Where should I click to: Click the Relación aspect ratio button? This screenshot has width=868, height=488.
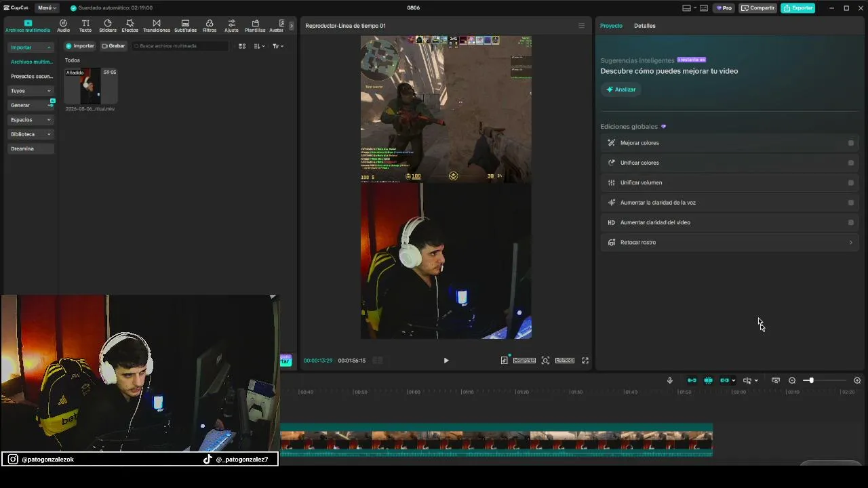click(565, 361)
